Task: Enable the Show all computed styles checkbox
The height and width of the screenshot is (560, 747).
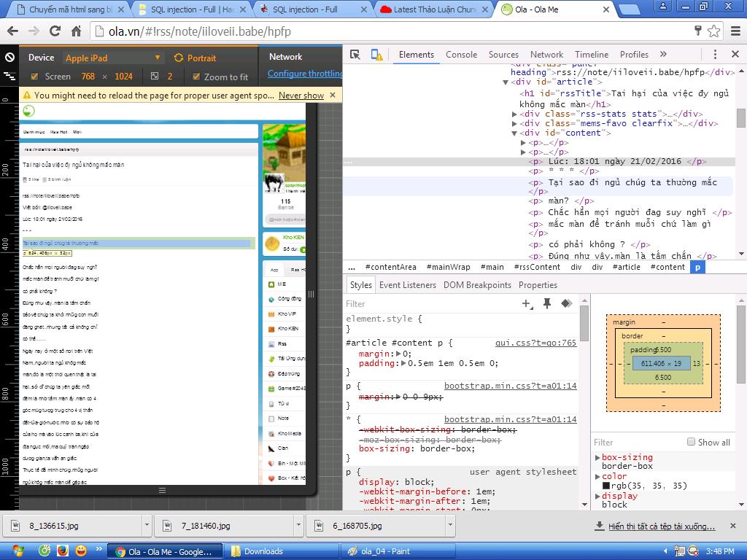Action: click(x=691, y=442)
